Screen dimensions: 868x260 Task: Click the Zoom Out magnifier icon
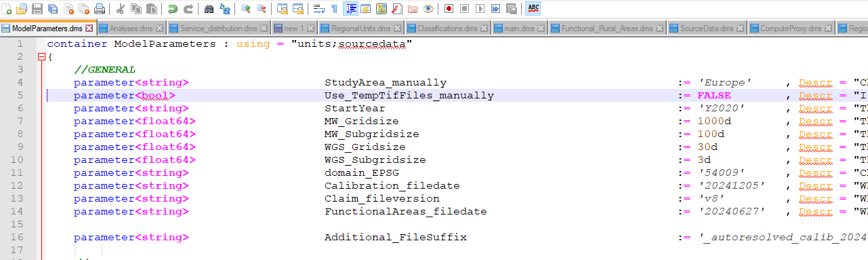click(262, 9)
